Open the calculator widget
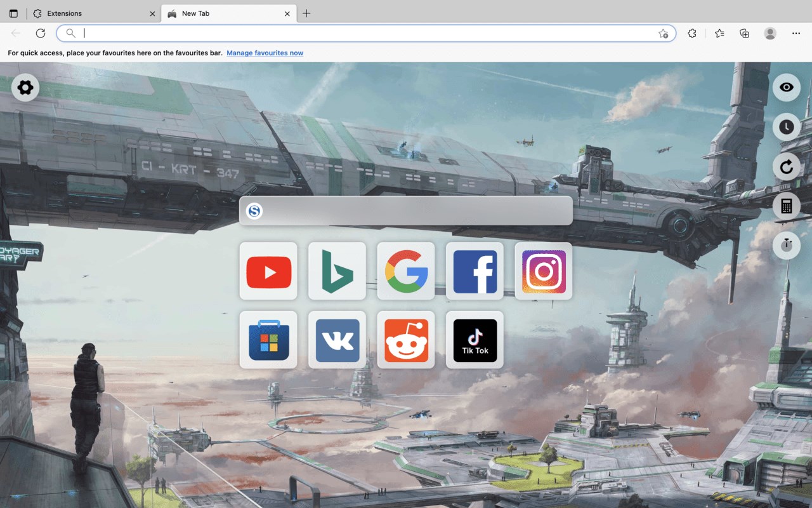This screenshot has height=508, width=812. tap(787, 206)
